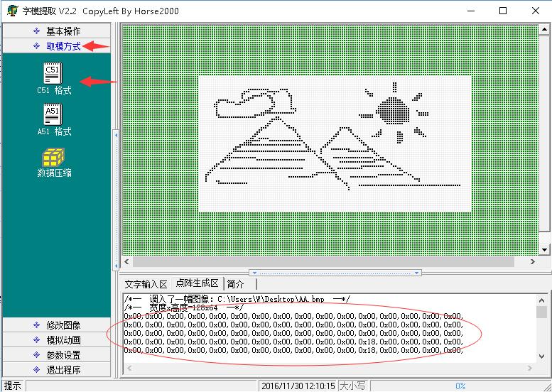Click canvas horizontal scrollbar left arrow

[x=126, y=261]
